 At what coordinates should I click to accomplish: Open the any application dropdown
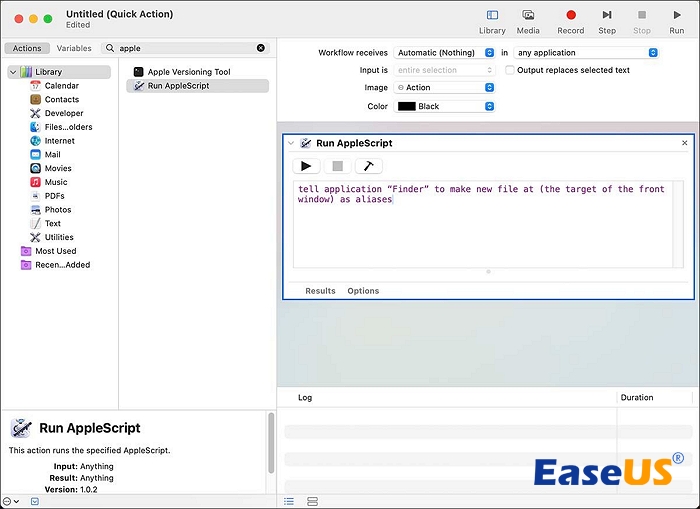pyautogui.click(x=579, y=53)
